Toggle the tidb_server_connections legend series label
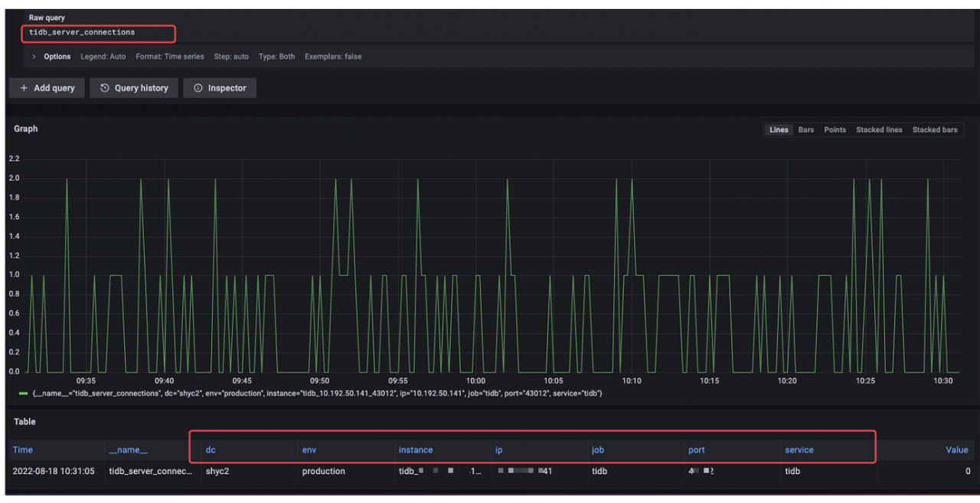980x503 pixels. pos(317,394)
